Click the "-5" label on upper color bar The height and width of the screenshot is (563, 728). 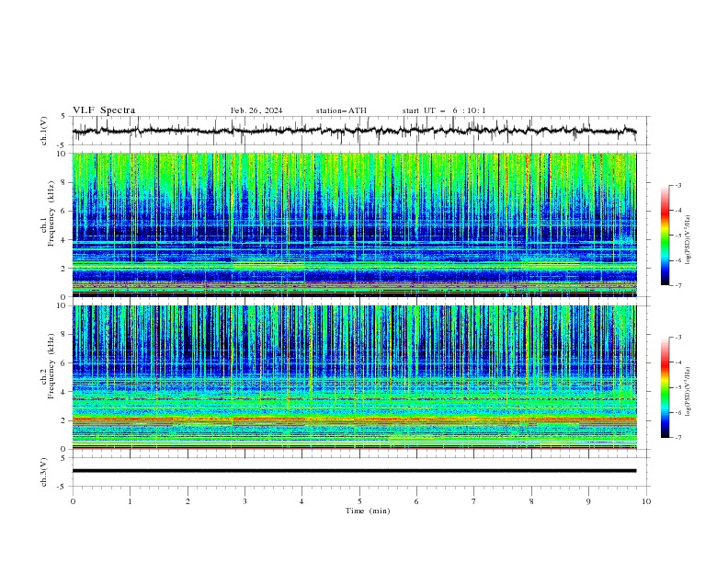[x=678, y=236]
